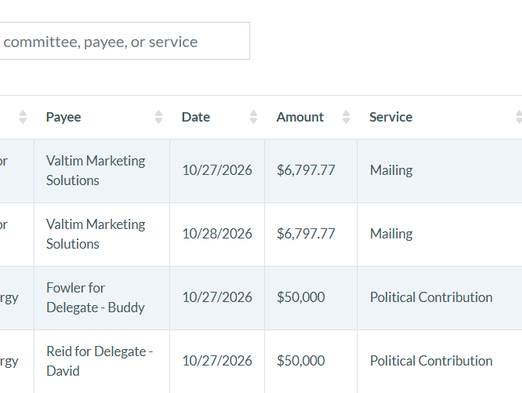The image size is (522, 393).
Task: Sort table by Amount column
Action: pos(346,117)
